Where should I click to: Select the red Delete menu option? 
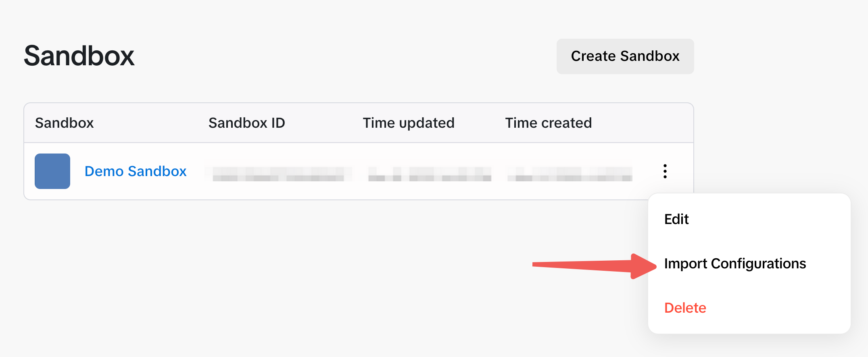[x=685, y=308]
